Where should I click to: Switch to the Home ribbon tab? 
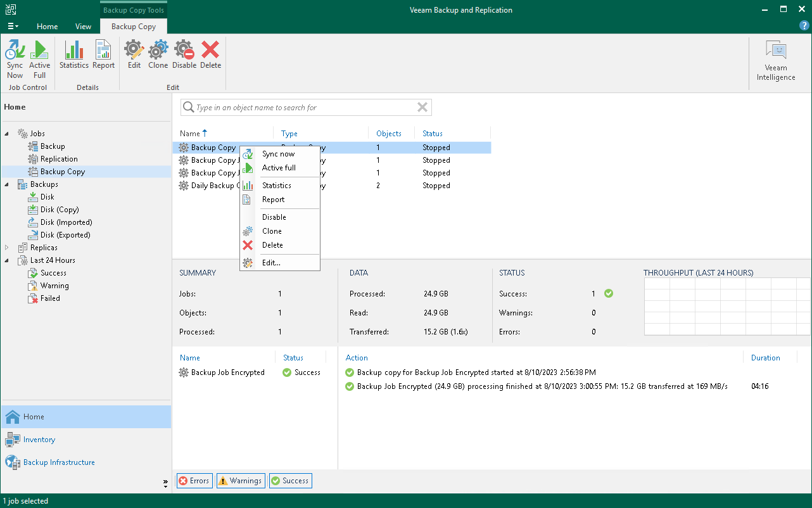coord(48,27)
